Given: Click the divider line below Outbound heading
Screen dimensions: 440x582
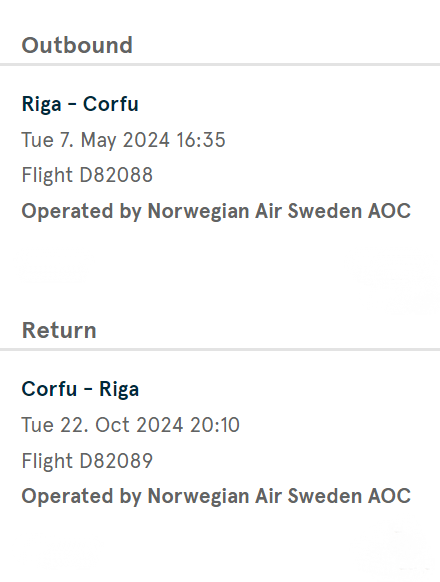Looking at the screenshot, I should pos(220,65).
